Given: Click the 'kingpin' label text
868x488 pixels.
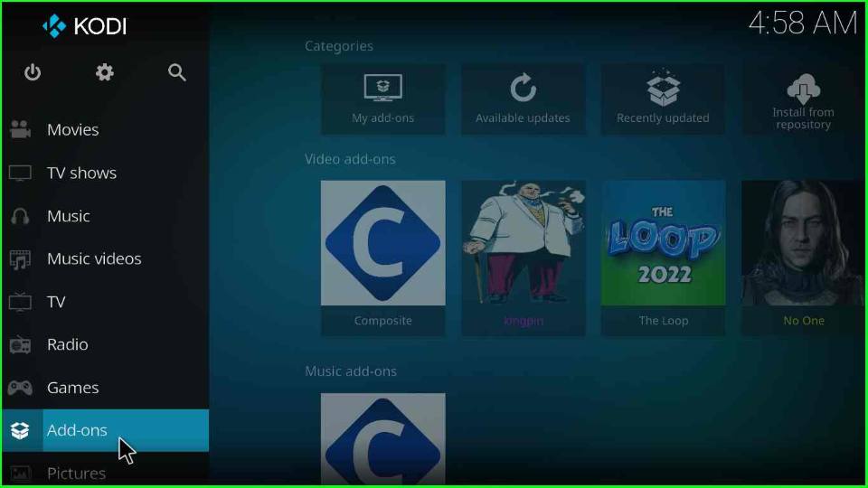Looking at the screenshot, I should point(524,321).
